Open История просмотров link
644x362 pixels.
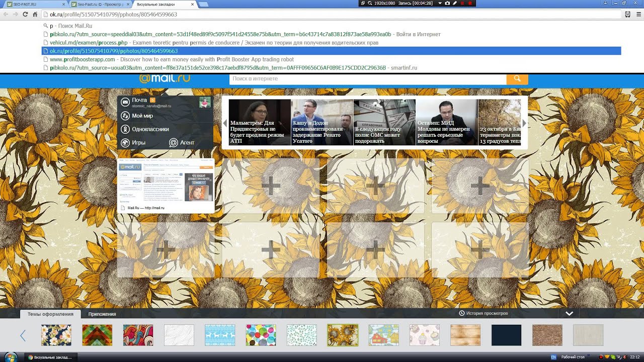(x=487, y=313)
